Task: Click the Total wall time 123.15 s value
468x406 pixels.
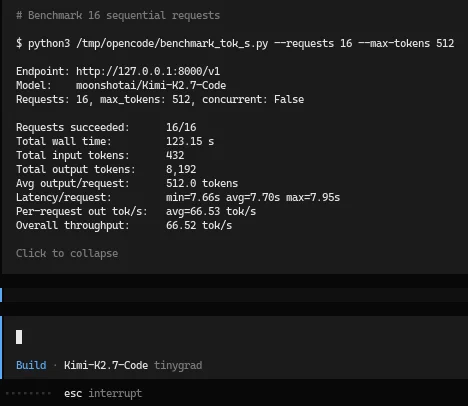Action: point(190,141)
